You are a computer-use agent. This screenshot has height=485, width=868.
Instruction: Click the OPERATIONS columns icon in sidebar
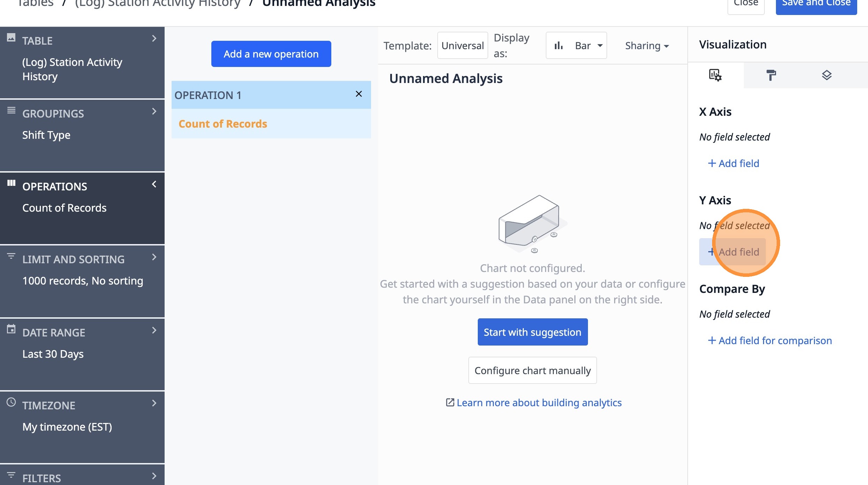tap(11, 183)
